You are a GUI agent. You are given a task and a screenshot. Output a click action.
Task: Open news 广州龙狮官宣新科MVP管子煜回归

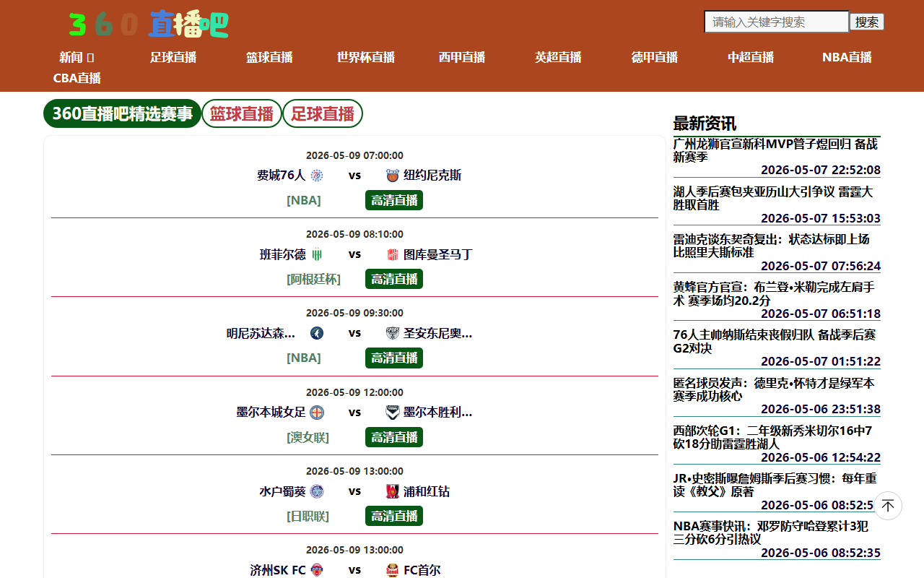point(776,150)
